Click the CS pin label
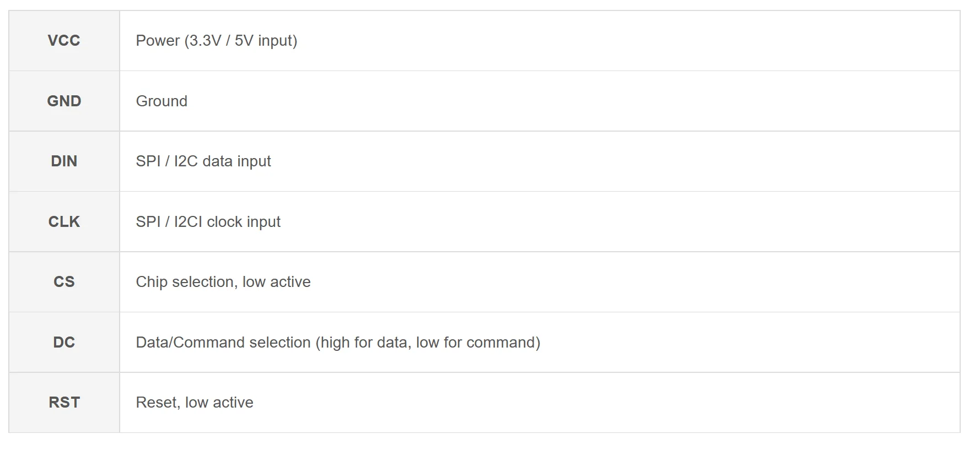This screenshot has width=980, height=450. (x=64, y=282)
